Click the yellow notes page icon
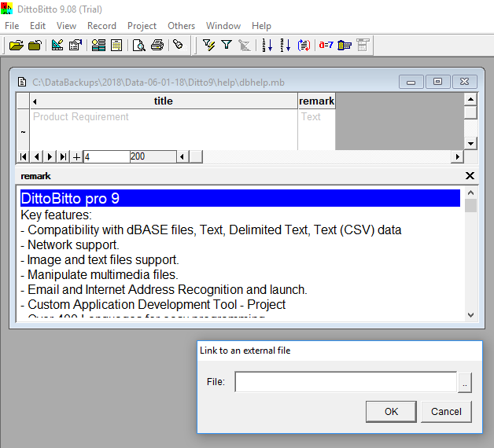The image size is (494, 448). pyautogui.click(x=116, y=46)
